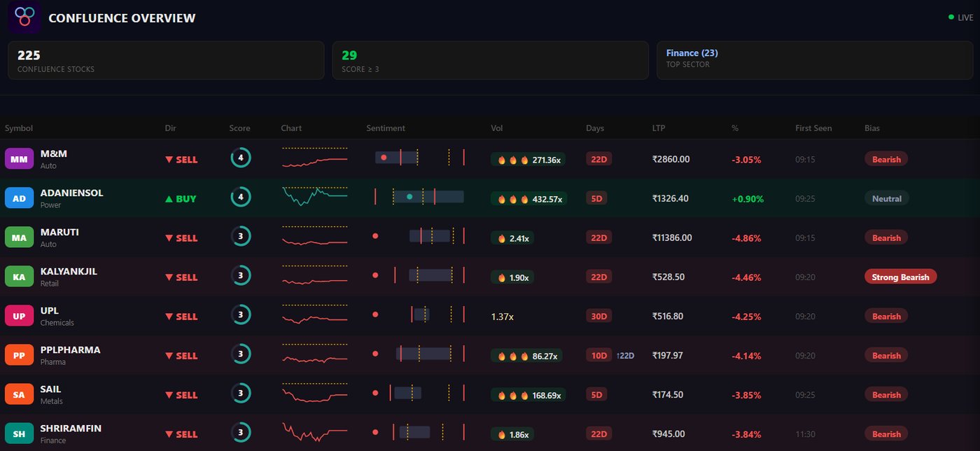Click the UP badge for UPL

tap(19, 316)
